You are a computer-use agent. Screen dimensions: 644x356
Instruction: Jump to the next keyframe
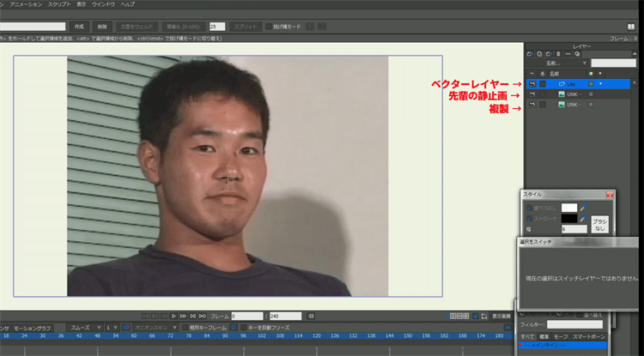192,317
